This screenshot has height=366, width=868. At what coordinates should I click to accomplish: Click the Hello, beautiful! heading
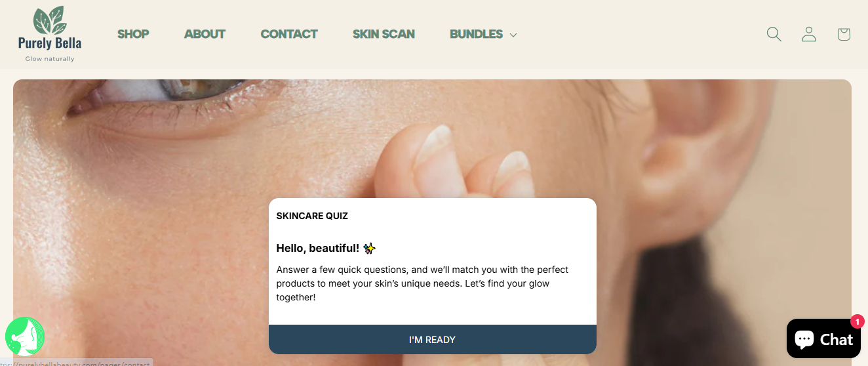pyautogui.click(x=318, y=248)
